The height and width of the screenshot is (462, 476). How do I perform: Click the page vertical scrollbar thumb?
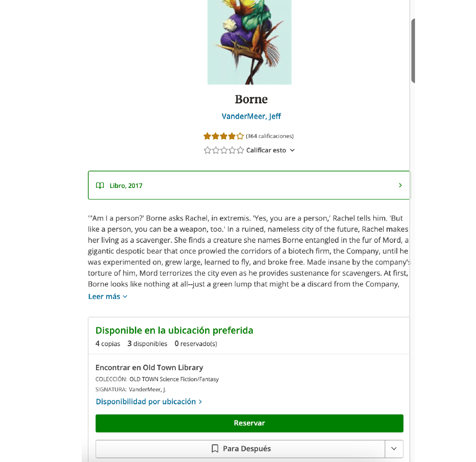point(413,51)
